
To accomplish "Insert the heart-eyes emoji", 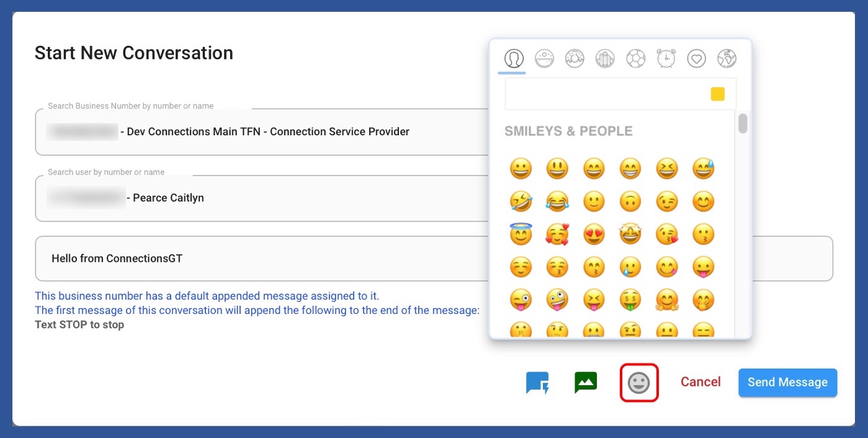I will 594,235.
